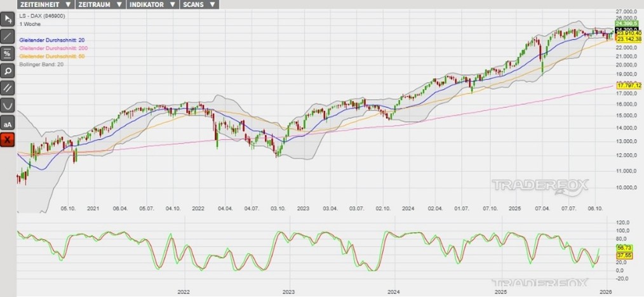Open the ZEITEINHEIT dropdown menu
Image resolution: width=644 pixels, height=297 pixels.
pos(45,4)
